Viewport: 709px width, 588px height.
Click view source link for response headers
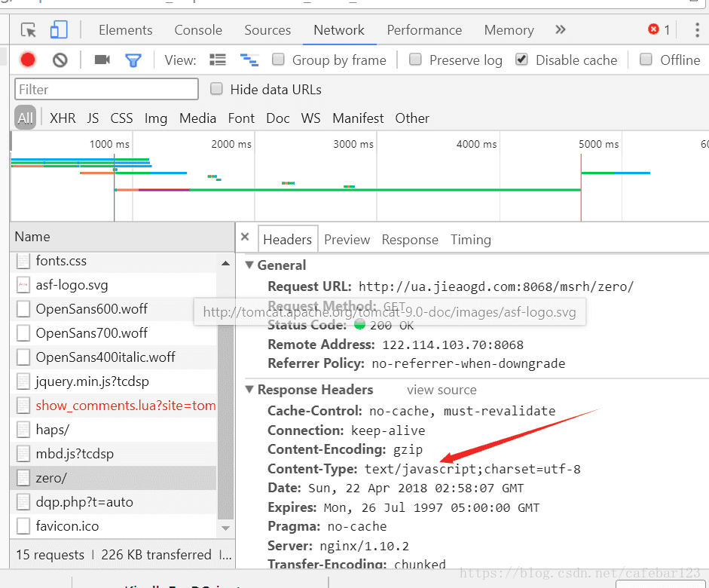pos(442,390)
